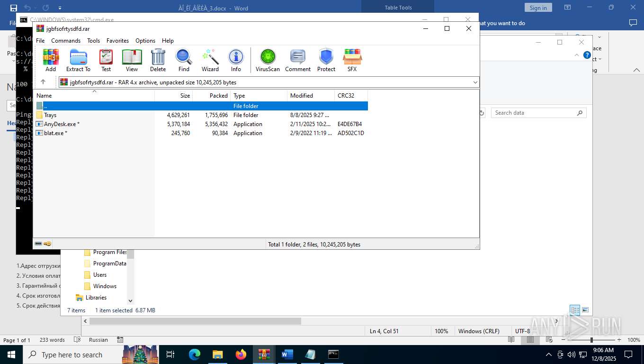Screen dimensions: 644x364
Task: Select the blat.exe file
Action: tap(201, 133)
